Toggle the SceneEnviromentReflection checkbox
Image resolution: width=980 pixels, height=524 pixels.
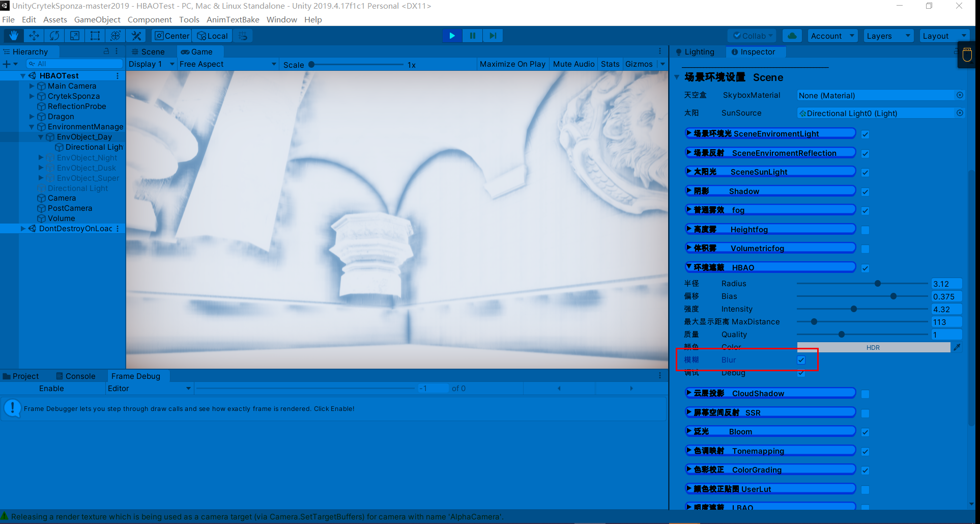click(x=865, y=154)
